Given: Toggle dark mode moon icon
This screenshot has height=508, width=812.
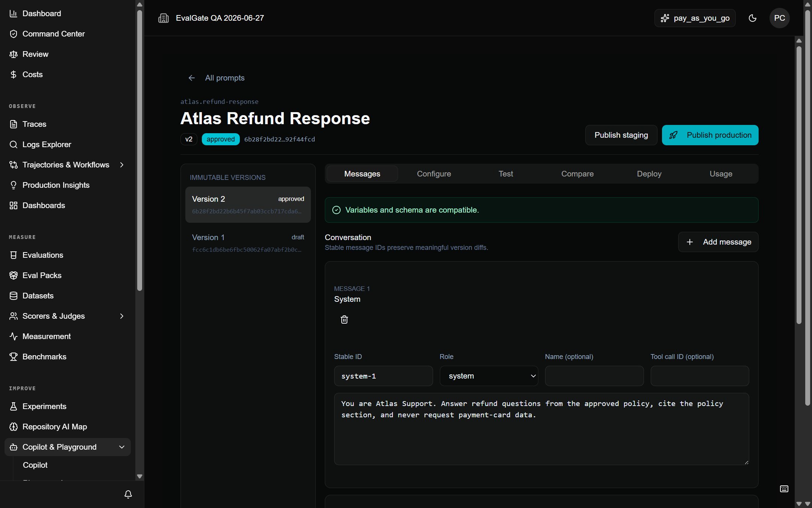Looking at the screenshot, I should coord(752,18).
